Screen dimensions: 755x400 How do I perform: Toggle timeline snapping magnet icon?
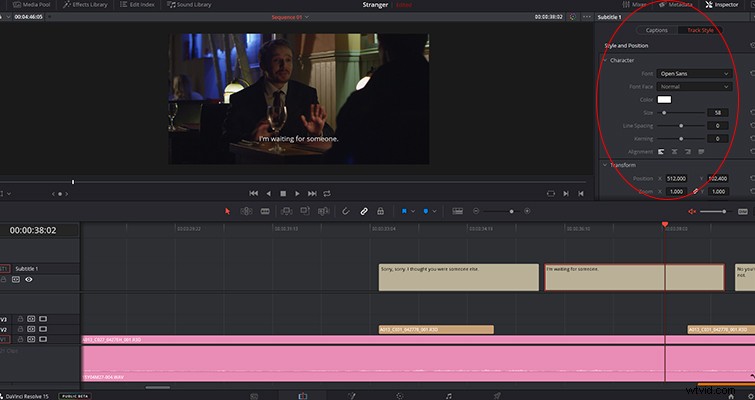click(346, 211)
